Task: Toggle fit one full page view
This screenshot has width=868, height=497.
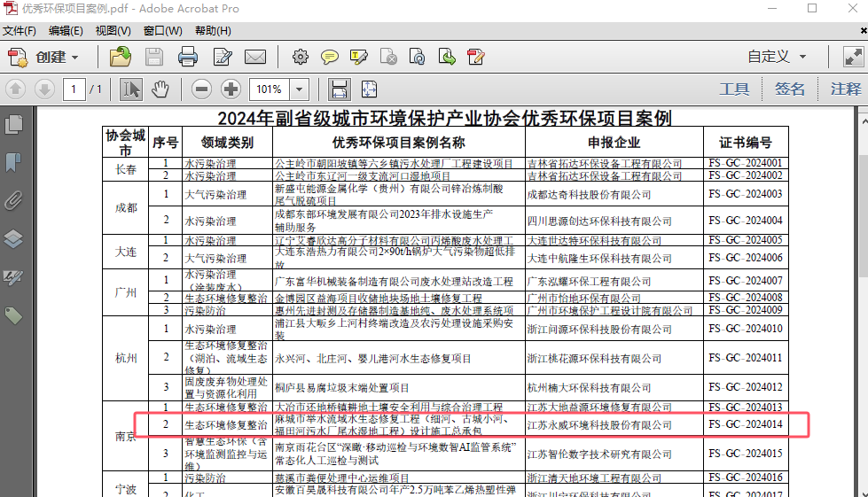Action: click(x=368, y=89)
